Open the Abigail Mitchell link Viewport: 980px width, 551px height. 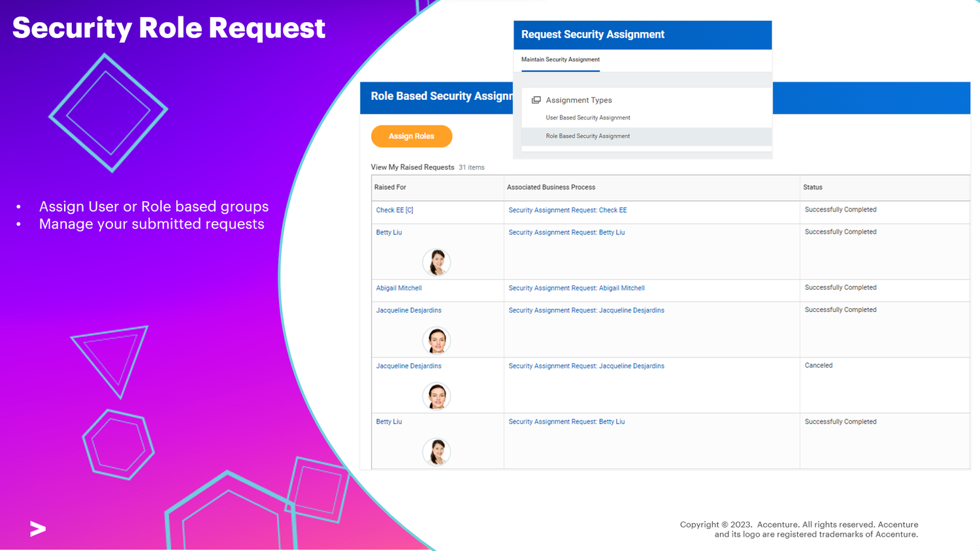tap(399, 287)
